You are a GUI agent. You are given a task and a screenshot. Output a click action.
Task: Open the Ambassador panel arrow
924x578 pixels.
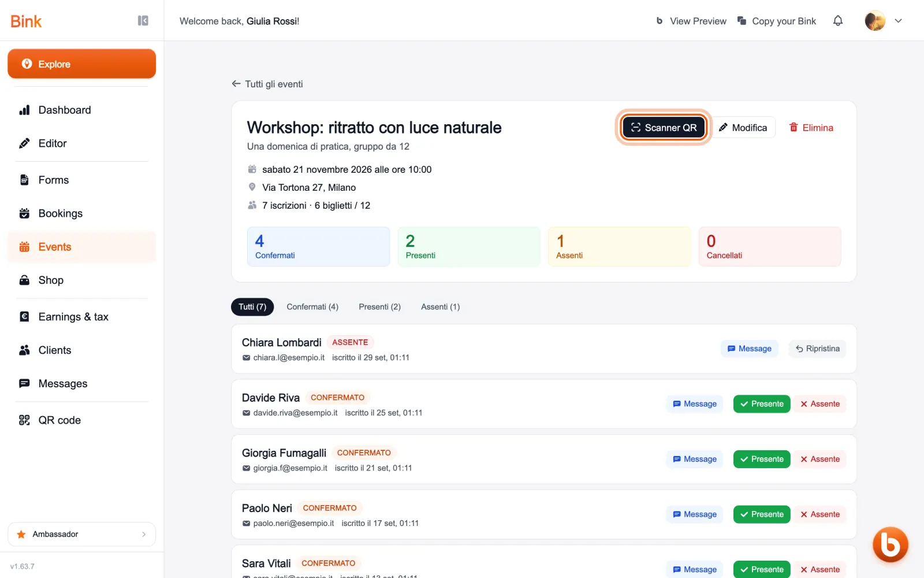click(144, 535)
